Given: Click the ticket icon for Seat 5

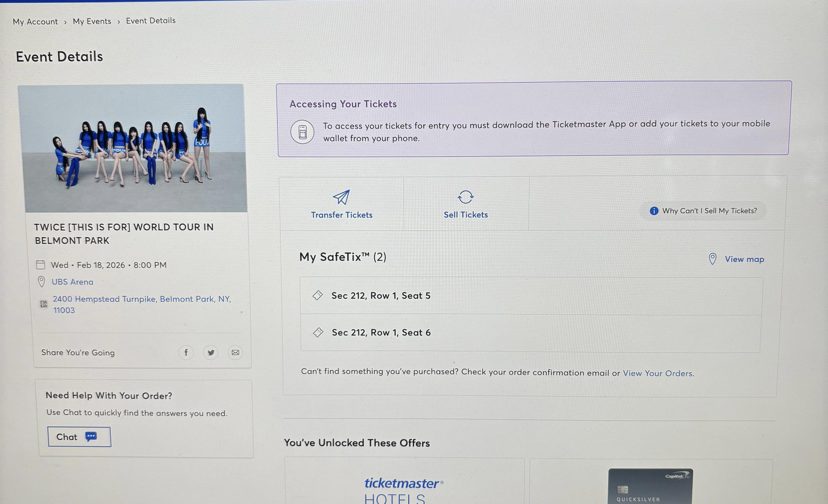Looking at the screenshot, I should click(318, 295).
